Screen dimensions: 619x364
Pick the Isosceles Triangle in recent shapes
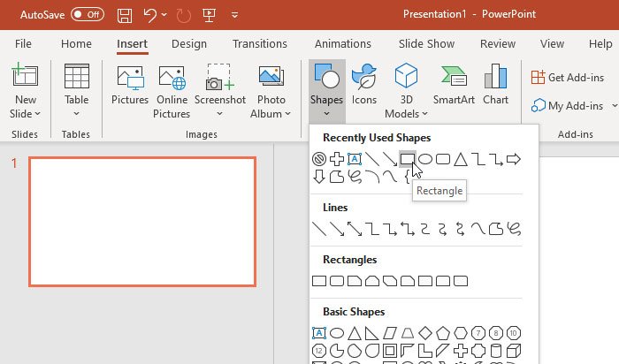coord(461,159)
